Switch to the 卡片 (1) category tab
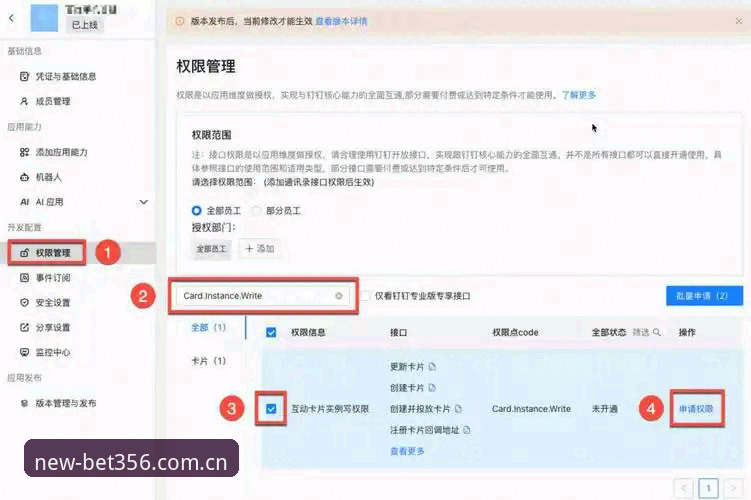This screenshot has width=751, height=500. click(x=208, y=361)
